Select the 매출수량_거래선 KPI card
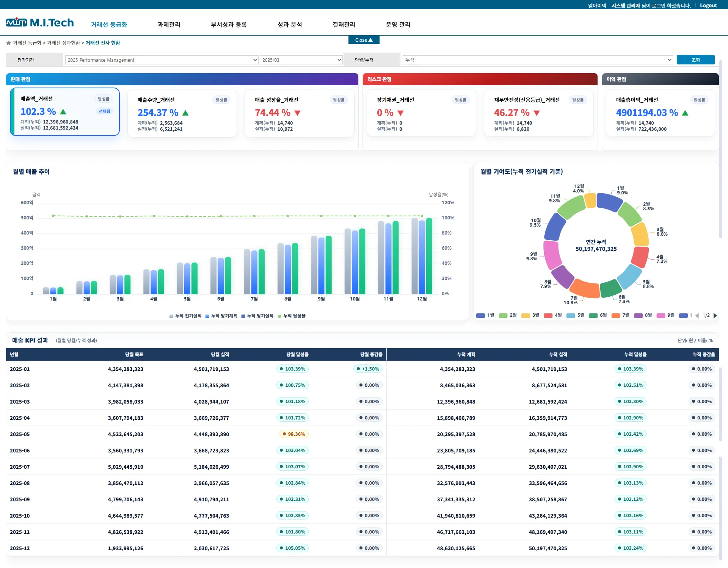Viewport: 728px width, 568px height. point(182,113)
